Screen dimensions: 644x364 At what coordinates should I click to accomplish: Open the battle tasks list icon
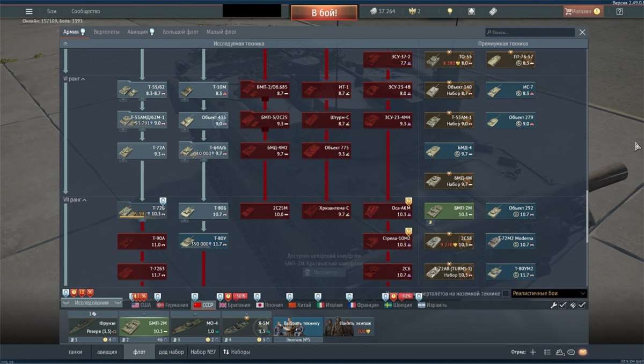click(546, 352)
